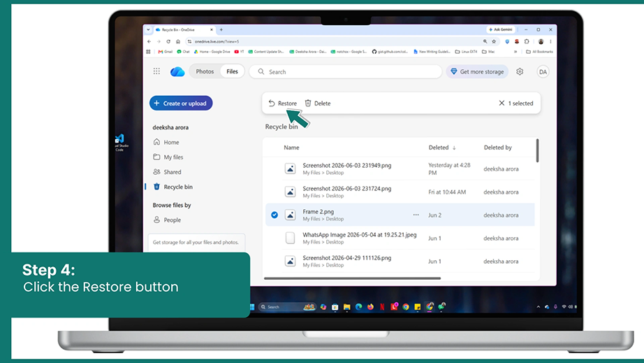
Task: Open People under Browse files by
Action: click(x=167, y=220)
